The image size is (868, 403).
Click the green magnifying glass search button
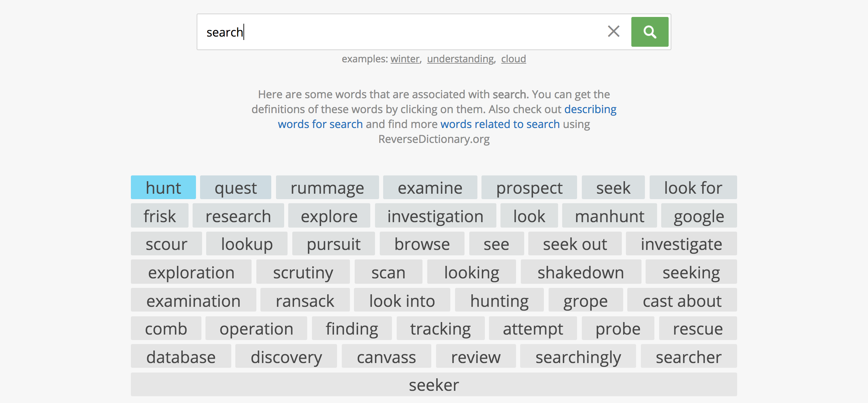[x=649, y=32]
